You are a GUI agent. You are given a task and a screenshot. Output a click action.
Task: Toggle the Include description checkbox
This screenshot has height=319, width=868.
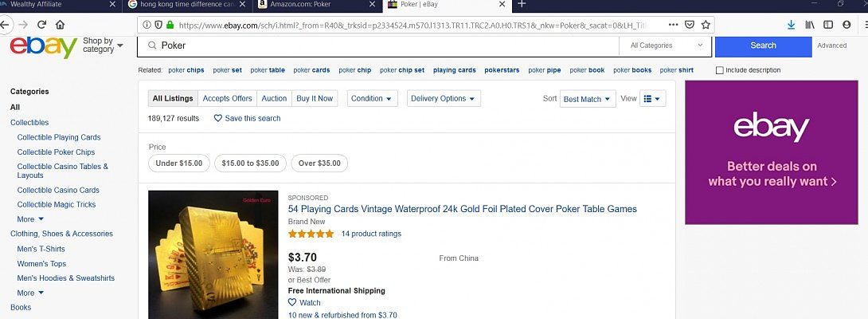(x=720, y=70)
